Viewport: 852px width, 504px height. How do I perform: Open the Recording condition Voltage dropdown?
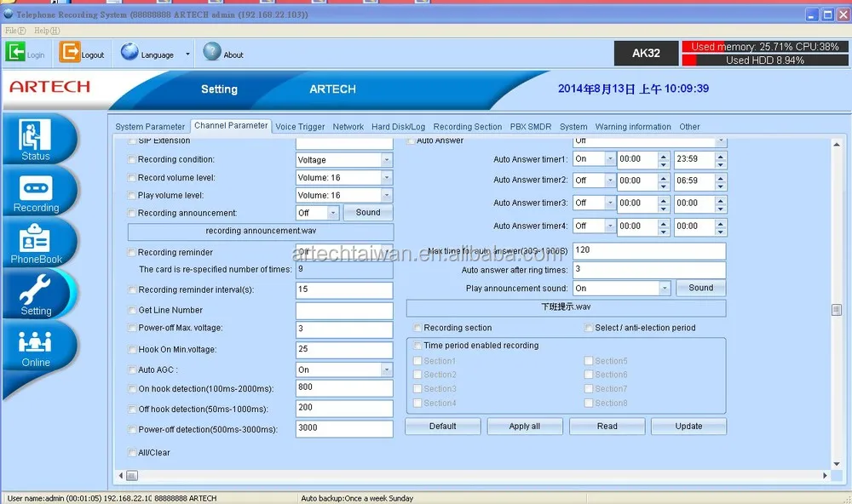[x=344, y=160]
